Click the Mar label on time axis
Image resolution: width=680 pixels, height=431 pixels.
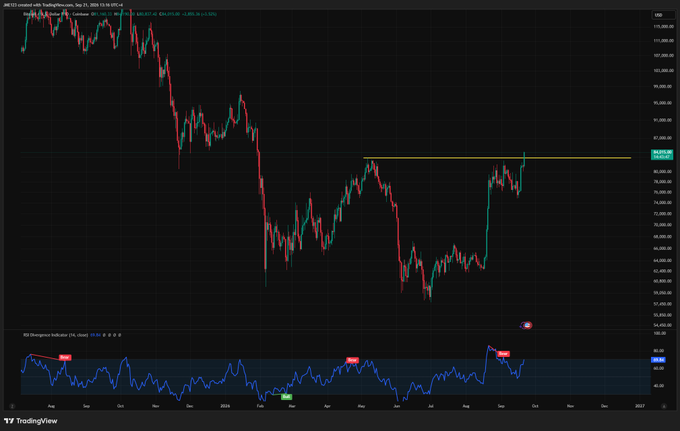(x=292, y=406)
